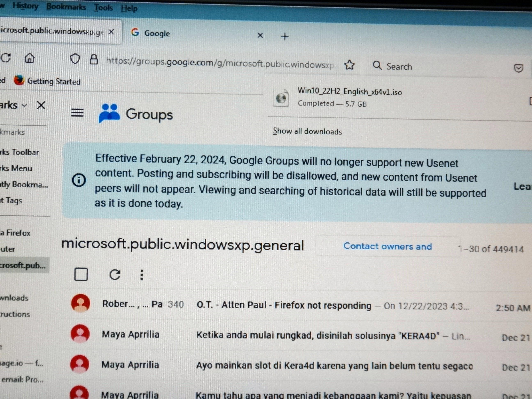
Task: Expand the sidebar Bookmarks dropdown chevron
Action: click(24, 105)
